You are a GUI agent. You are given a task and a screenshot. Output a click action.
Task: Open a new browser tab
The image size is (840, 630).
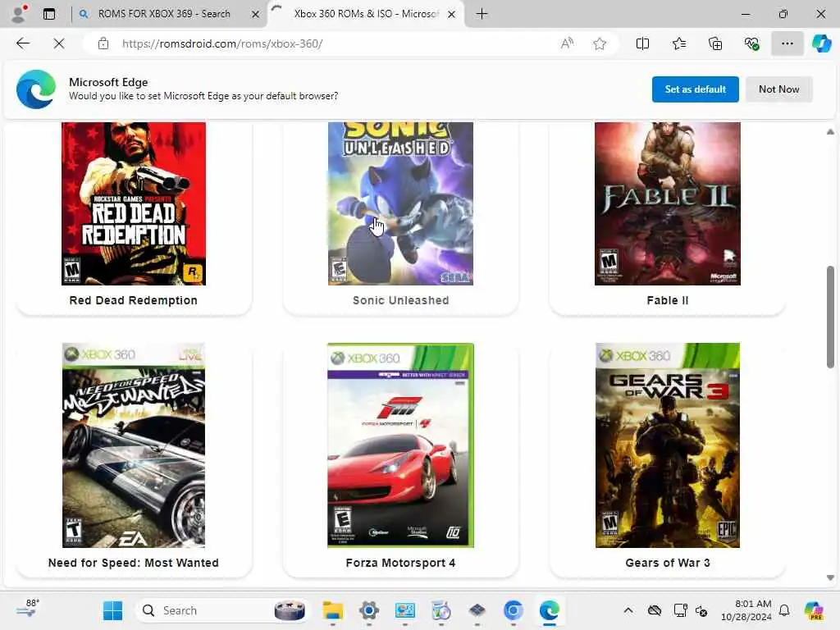point(482,14)
